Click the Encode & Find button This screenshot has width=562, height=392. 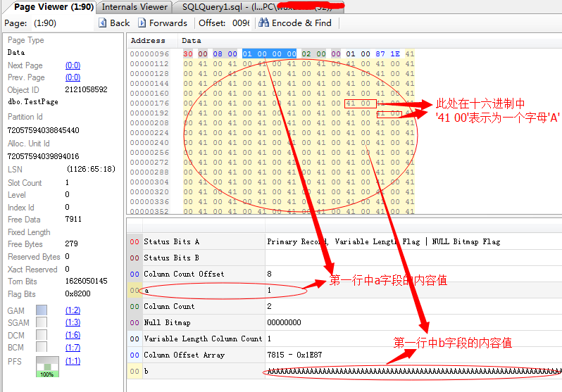(295, 23)
